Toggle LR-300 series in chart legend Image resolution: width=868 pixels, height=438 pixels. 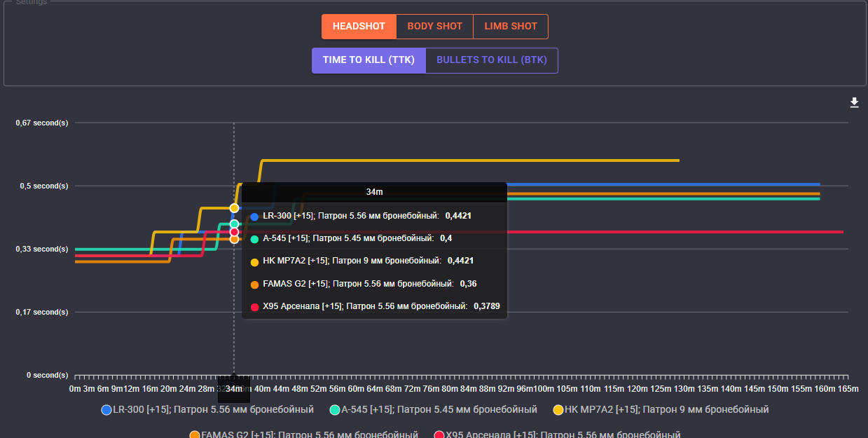coord(207,409)
